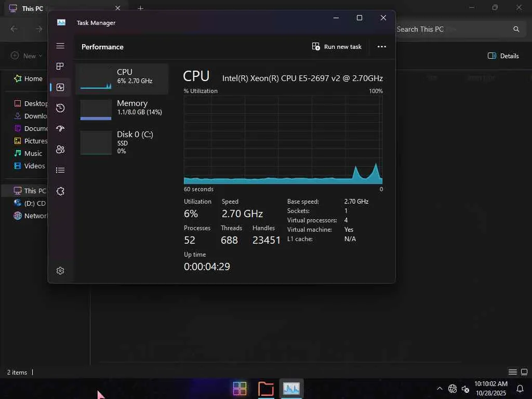This screenshot has width=532, height=399.
Task: Select Disk 0 (C:) performance item
Action: pyautogui.click(x=122, y=142)
